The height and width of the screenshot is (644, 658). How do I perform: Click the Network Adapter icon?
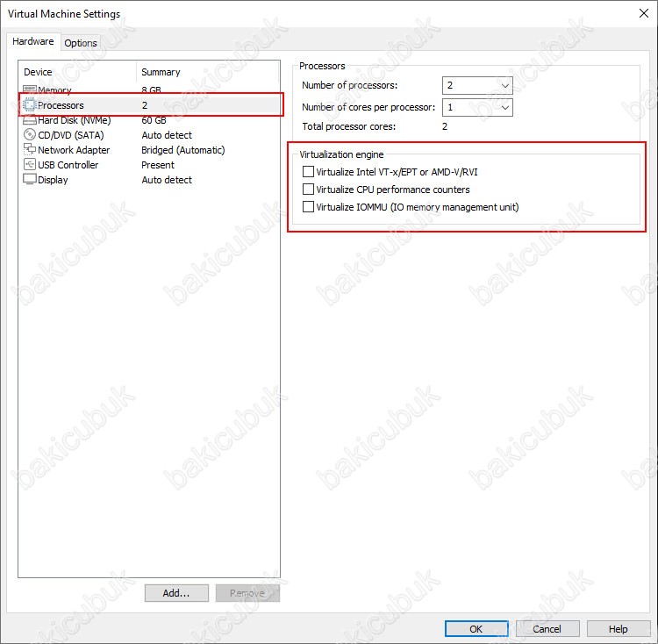coord(29,149)
